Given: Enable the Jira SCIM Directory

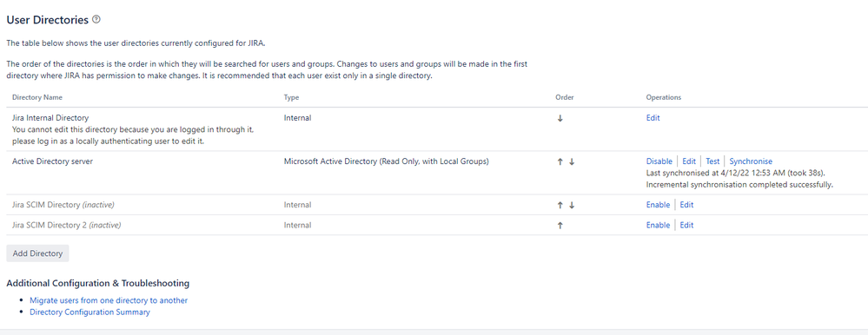Looking at the screenshot, I should click(658, 205).
